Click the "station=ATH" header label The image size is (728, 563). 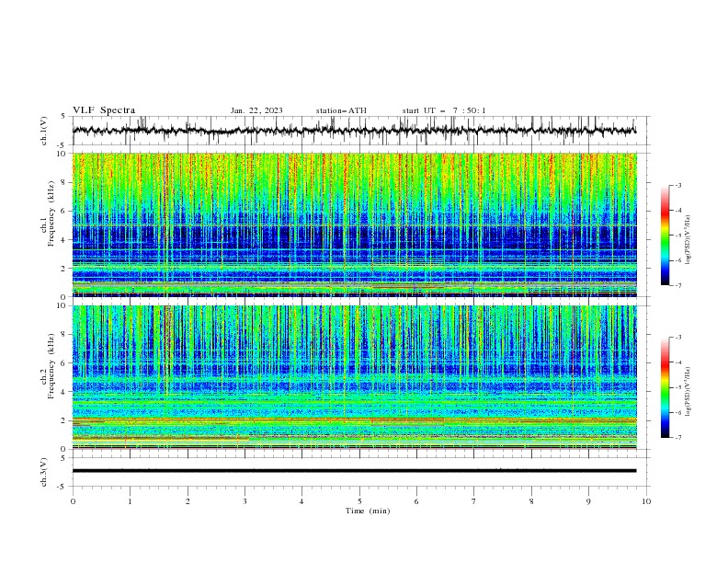tap(341, 110)
